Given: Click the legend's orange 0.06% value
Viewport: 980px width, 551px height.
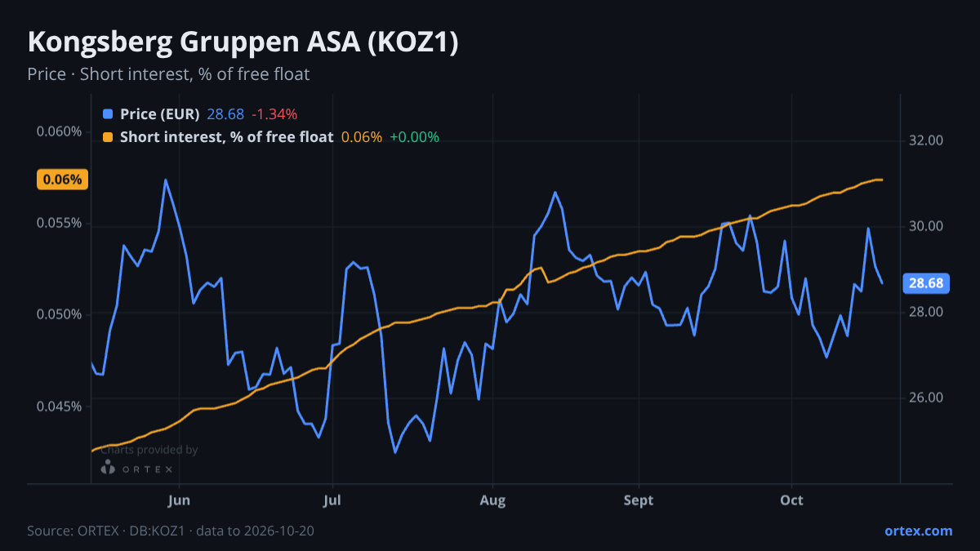Looking at the screenshot, I should pyautogui.click(x=362, y=137).
